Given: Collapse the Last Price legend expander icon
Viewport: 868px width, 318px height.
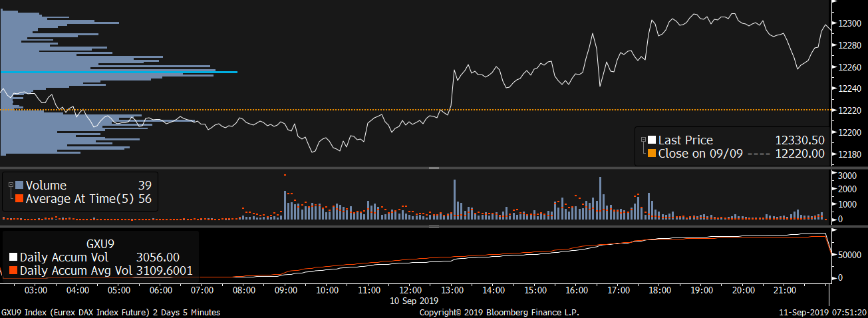Looking at the screenshot, I should (x=643, y=140).
